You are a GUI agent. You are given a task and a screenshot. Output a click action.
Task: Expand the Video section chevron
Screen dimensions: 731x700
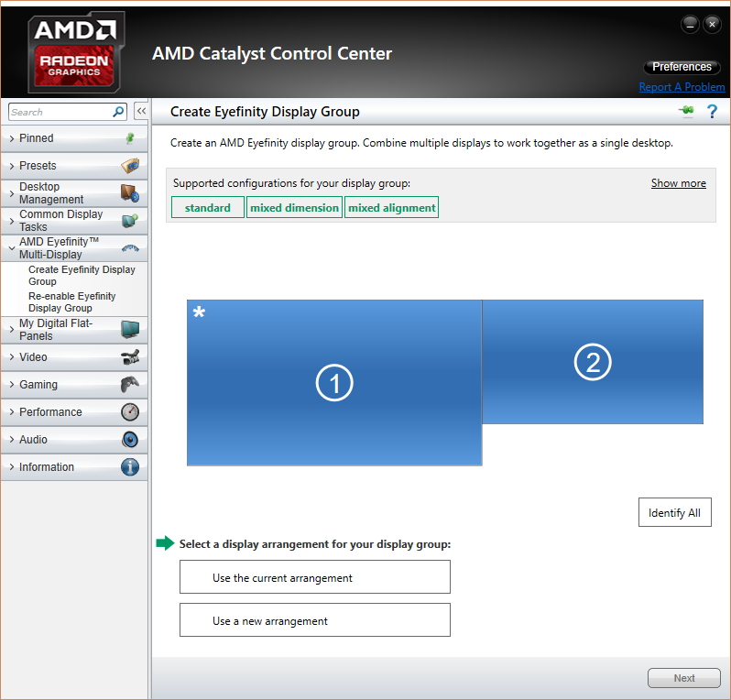pos(12,357)
